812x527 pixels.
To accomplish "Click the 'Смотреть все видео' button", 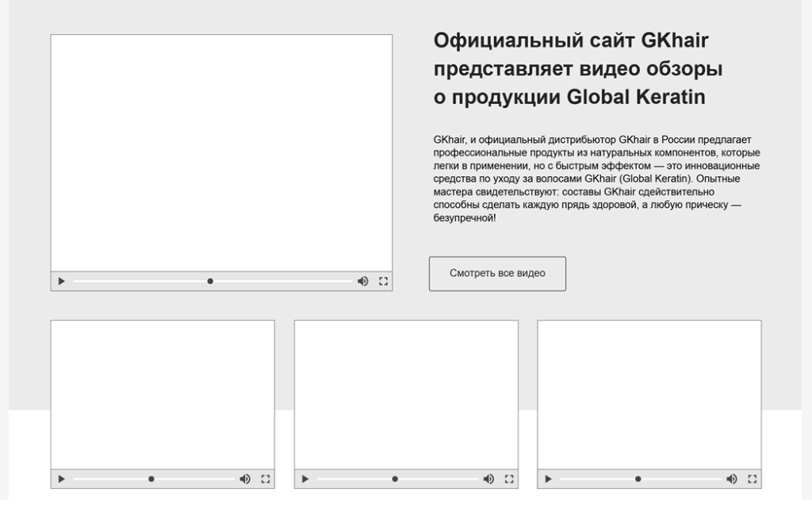I will pos(497,273).
